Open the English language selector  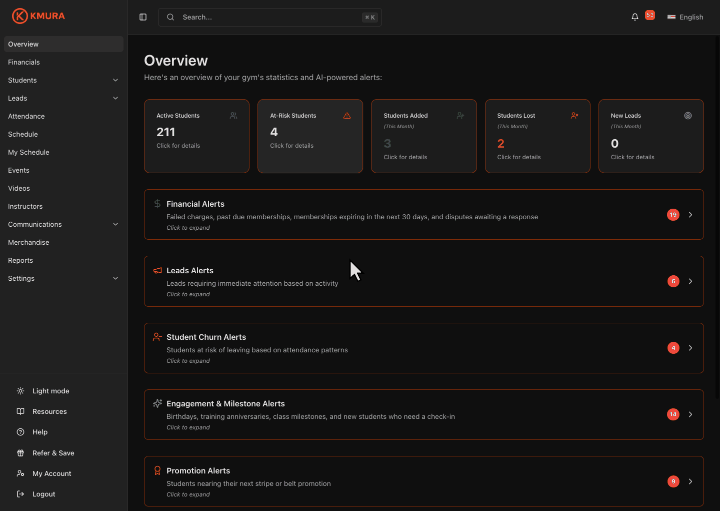tap(685, 17)
